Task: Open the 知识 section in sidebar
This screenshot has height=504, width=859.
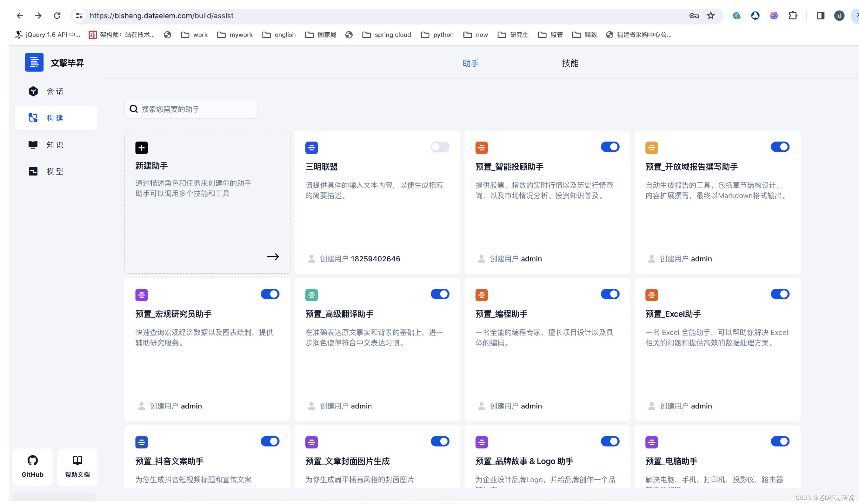Action: coord(56,145)
